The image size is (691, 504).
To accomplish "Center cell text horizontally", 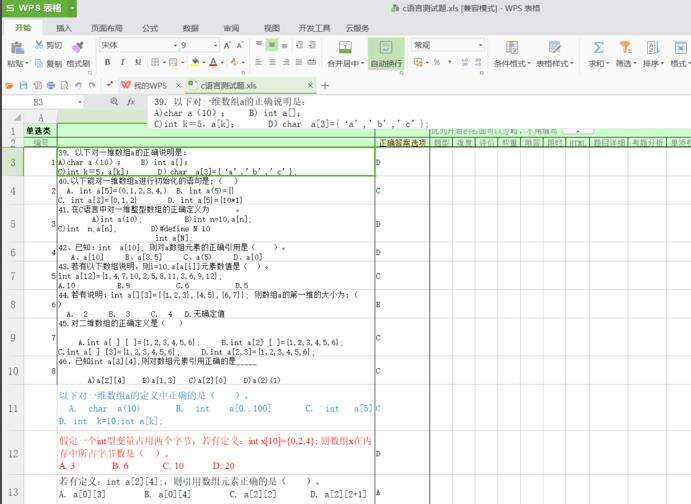I will (272, 63).
